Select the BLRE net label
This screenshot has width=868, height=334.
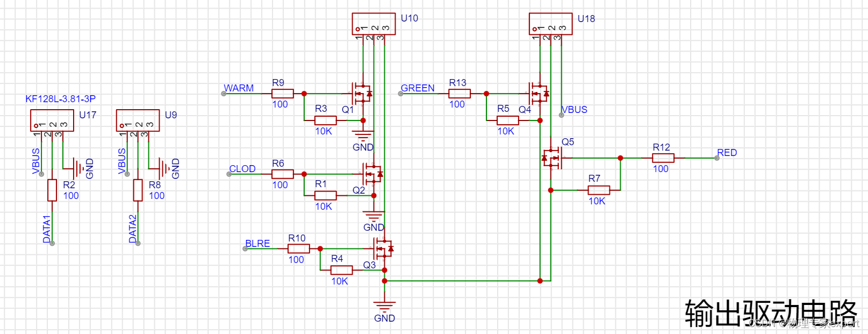click(257, 244)
